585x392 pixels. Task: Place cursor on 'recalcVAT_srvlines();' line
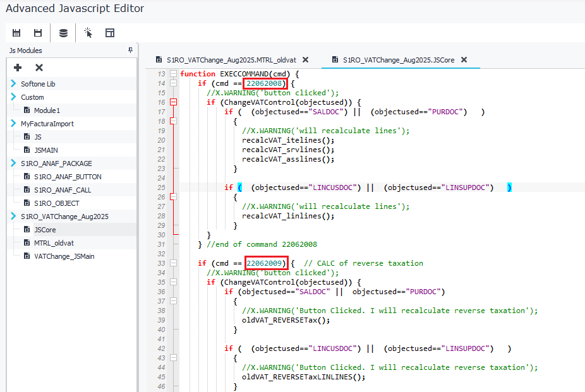[288, 150]
